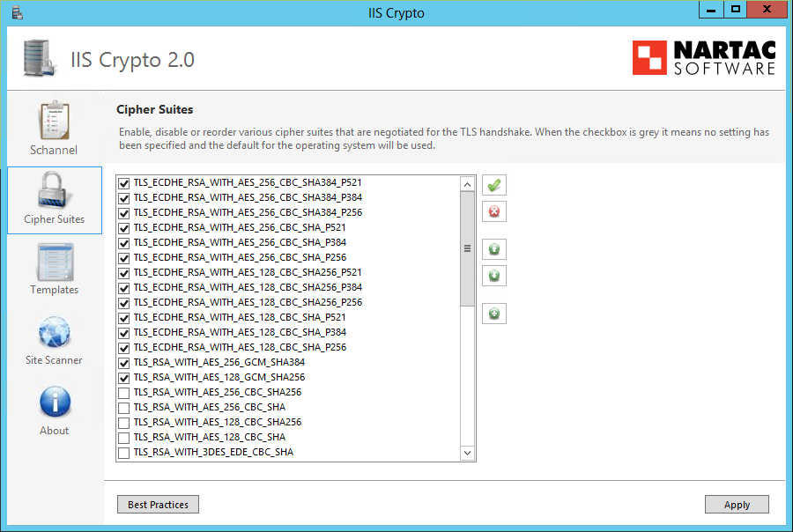
Task: Move selected cipher down with arrow button
Action: click(x=494, y=276)
